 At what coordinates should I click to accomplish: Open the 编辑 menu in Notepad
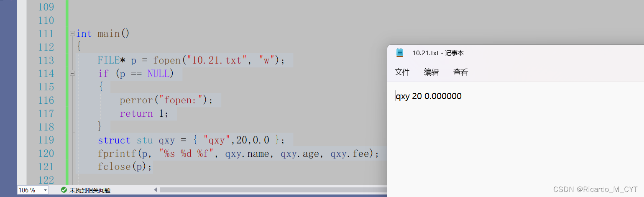432,72
